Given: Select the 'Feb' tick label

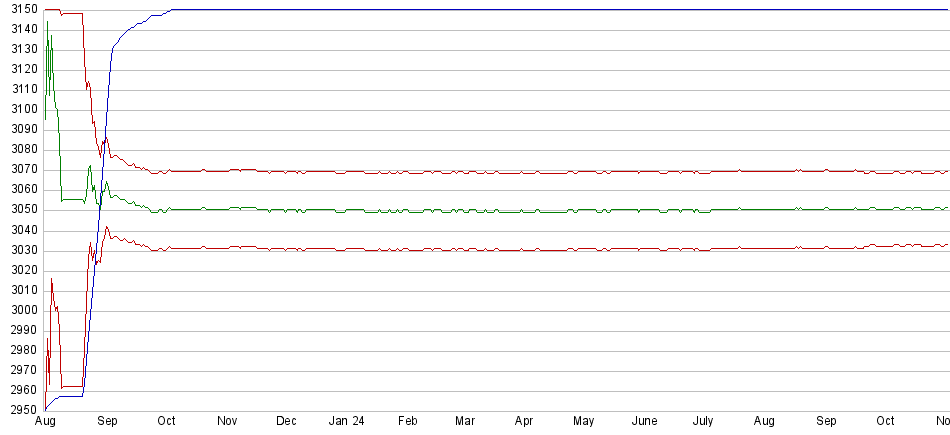Looking at the screenshot, I should [407, 422].
